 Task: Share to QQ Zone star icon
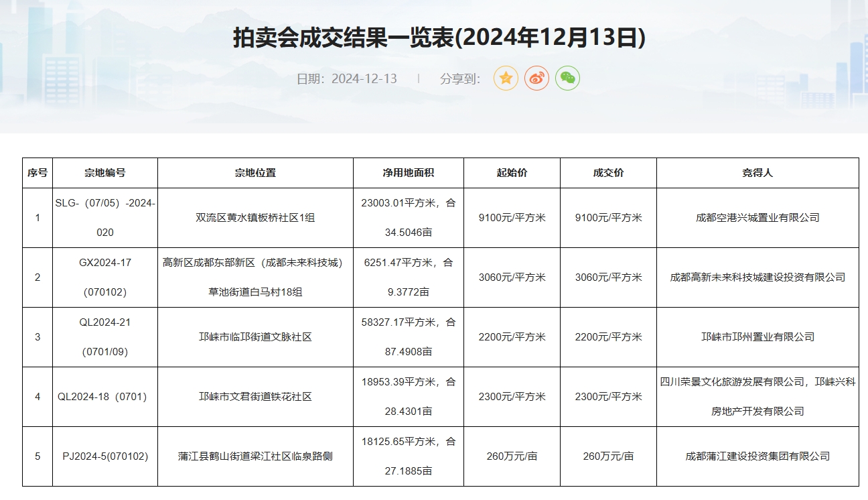tap(506, 78)
